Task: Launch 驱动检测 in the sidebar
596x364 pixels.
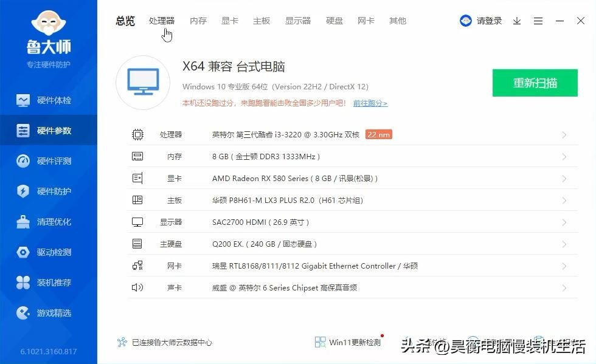Action: coord(49,252)
